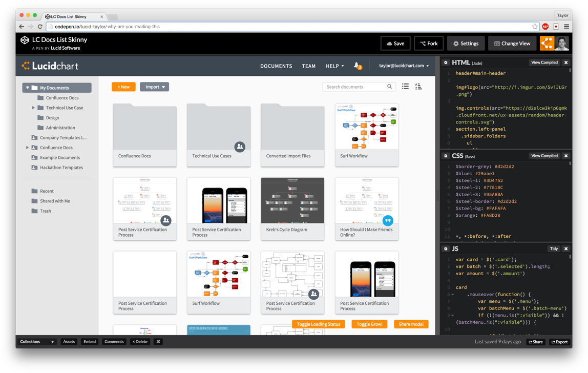Reload the browser page

(x=40, y=27)
